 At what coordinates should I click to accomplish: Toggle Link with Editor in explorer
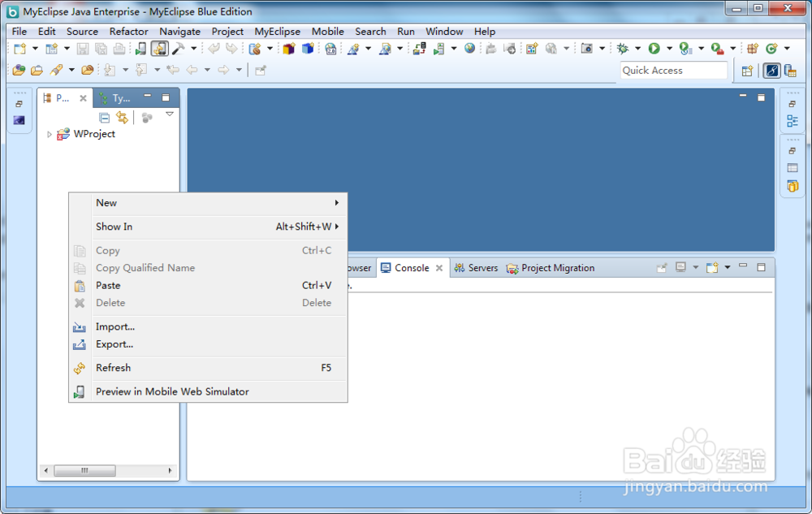(x=123, y=118)
